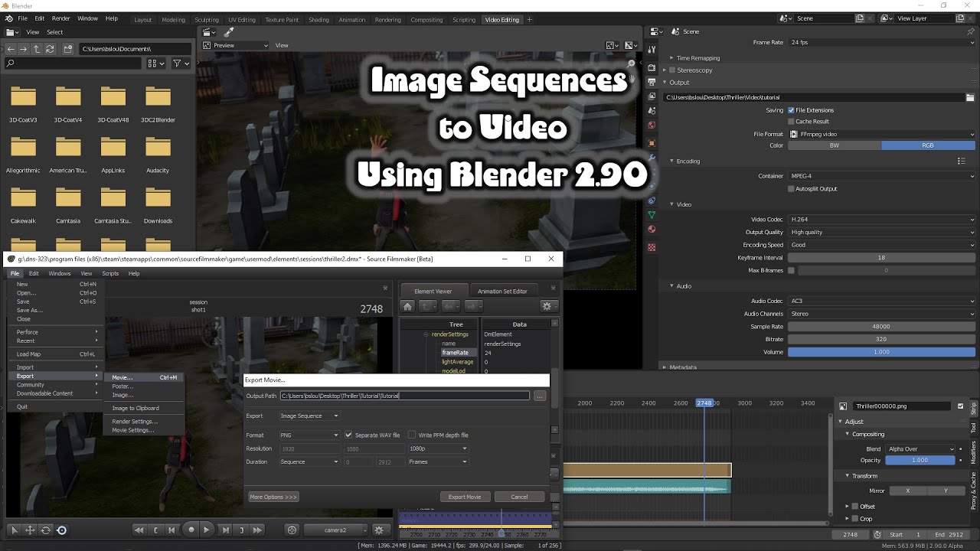Click More Options >>> button
Screen dimensions: 980x551
pyautogui.click(x=273, y=497)
